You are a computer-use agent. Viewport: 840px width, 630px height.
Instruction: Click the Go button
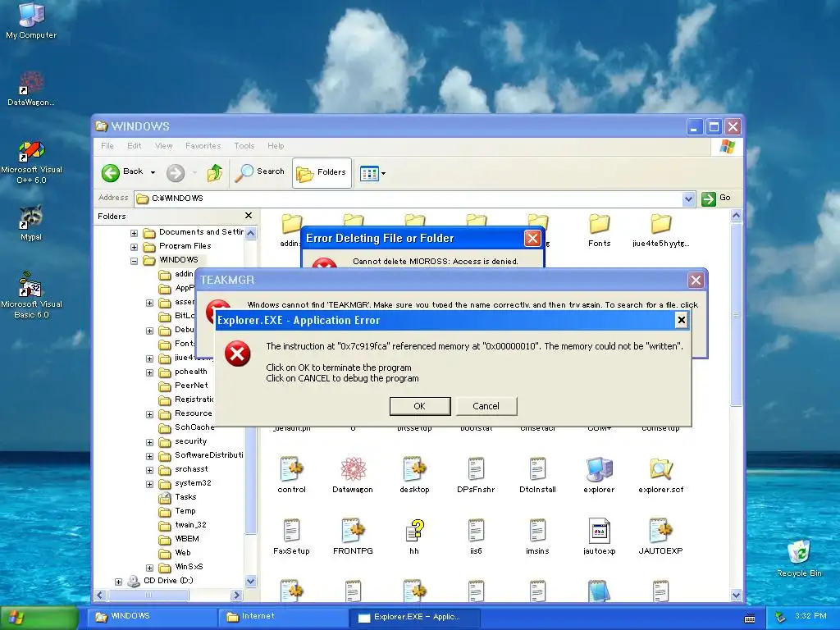716,199
